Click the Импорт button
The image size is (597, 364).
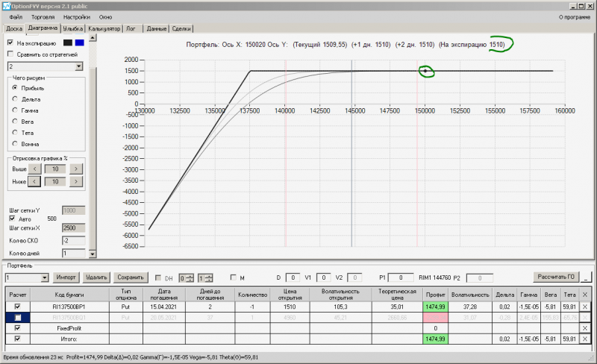tap(66, 277)
